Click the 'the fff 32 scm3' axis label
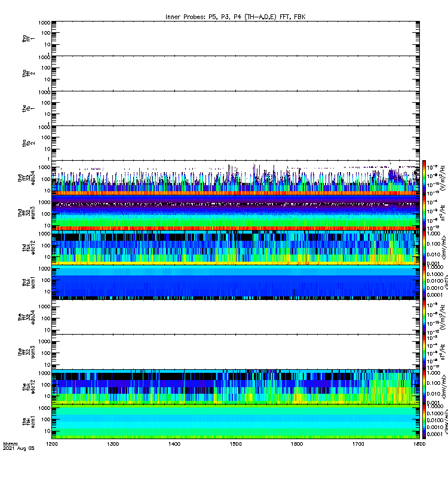 pos(26,352)
